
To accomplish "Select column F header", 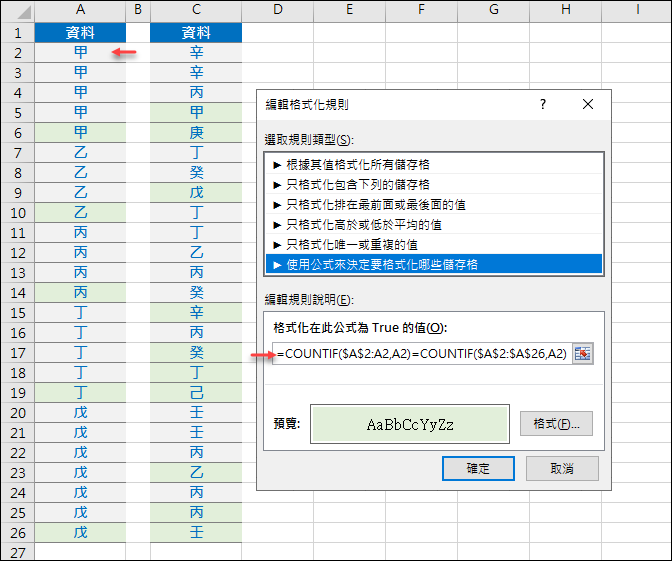I will [x=422, y=10].
